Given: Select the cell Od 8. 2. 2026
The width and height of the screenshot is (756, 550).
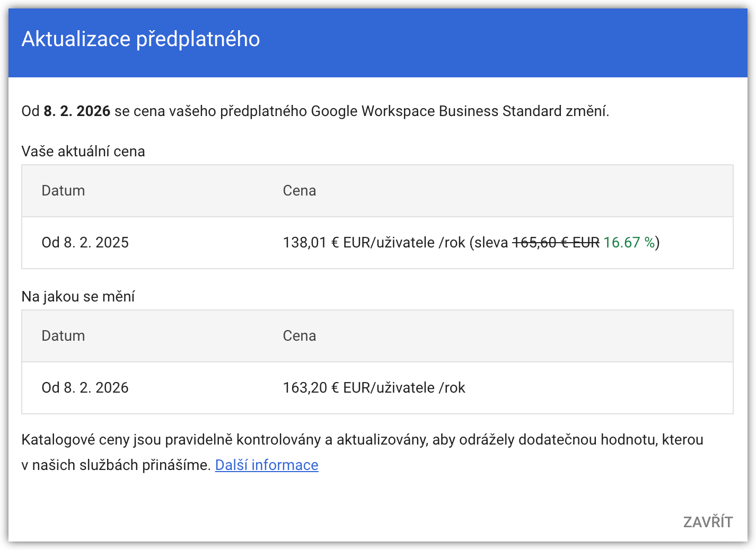Looking at the screenshot, I should point(85,388).
